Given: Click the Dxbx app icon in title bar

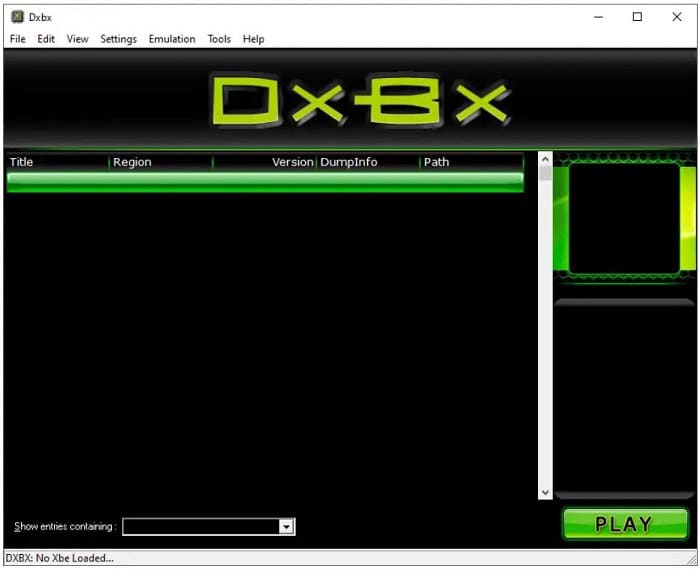Looking at the screenshot, I should pyautogui.click(x=17, y=17).
